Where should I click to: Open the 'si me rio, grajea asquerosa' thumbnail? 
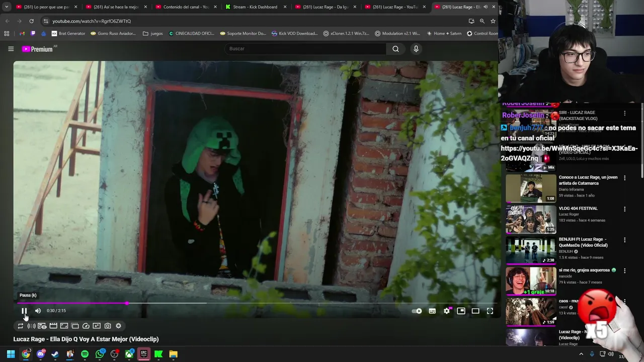(x=531, y=281)
